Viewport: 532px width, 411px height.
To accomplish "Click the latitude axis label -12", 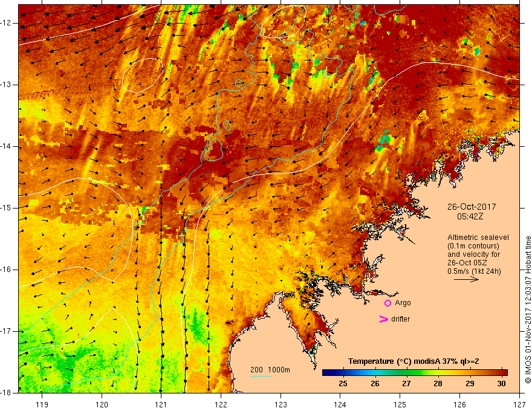I will coord(6,23).
